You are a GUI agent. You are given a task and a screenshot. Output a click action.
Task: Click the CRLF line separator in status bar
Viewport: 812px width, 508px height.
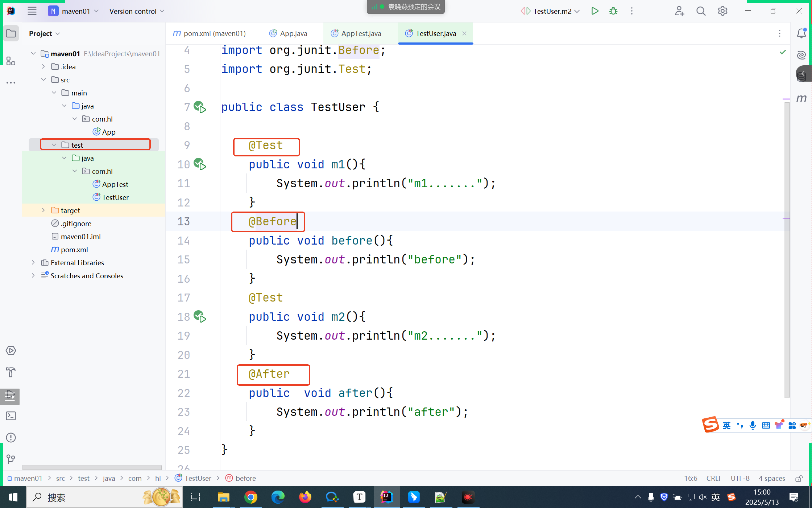(x=714, y=478)
